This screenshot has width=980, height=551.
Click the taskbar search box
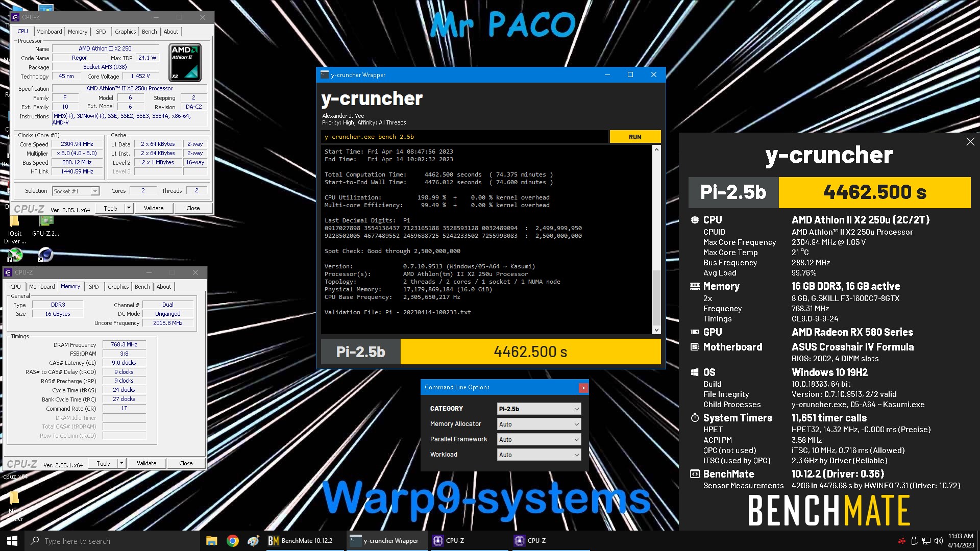pyautogui.click(x=112, y=541)
